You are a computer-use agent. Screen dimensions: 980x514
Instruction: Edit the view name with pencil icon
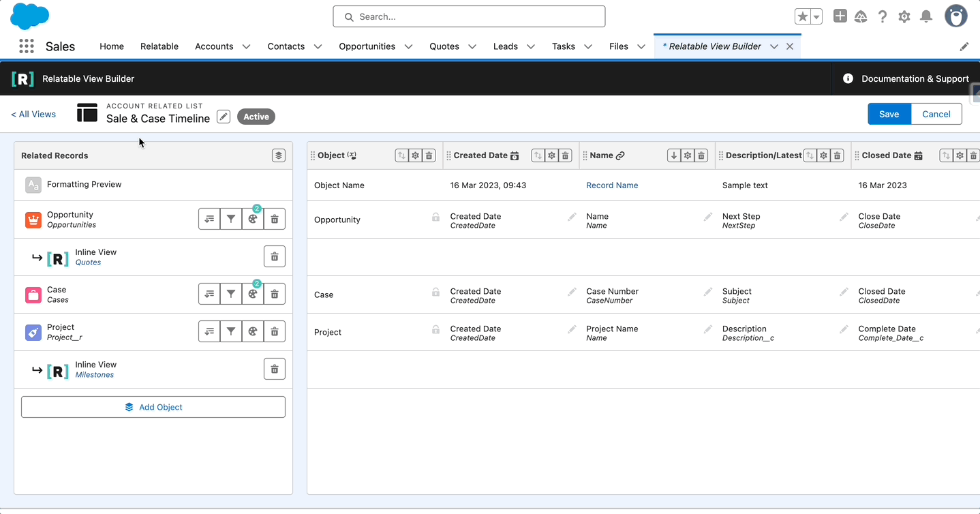coord(224,117)
